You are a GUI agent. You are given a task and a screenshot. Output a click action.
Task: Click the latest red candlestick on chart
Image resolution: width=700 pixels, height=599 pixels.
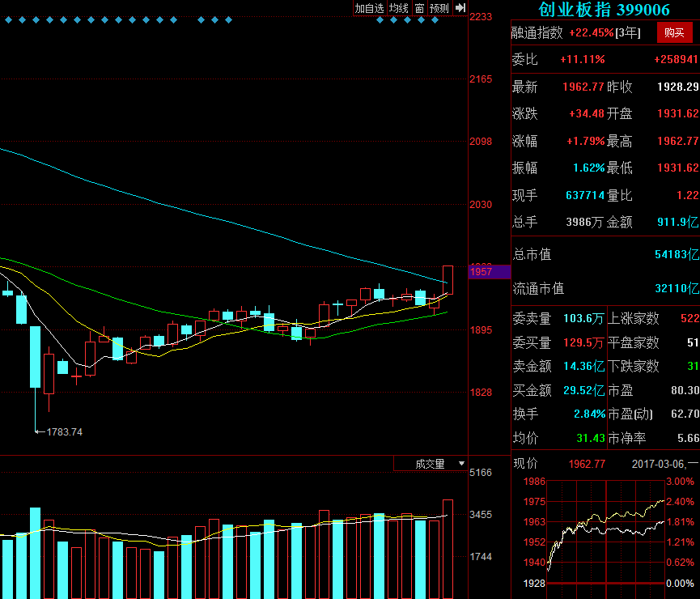448,280
